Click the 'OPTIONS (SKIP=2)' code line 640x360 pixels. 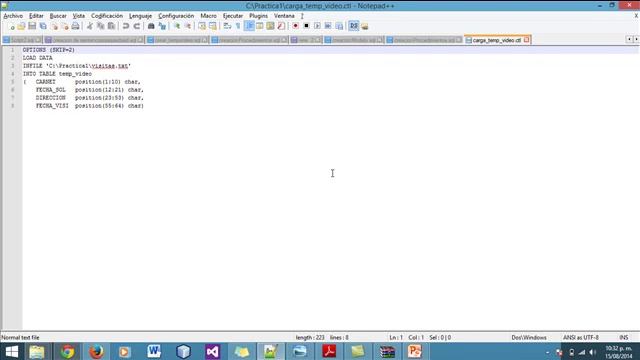(49, 50)
